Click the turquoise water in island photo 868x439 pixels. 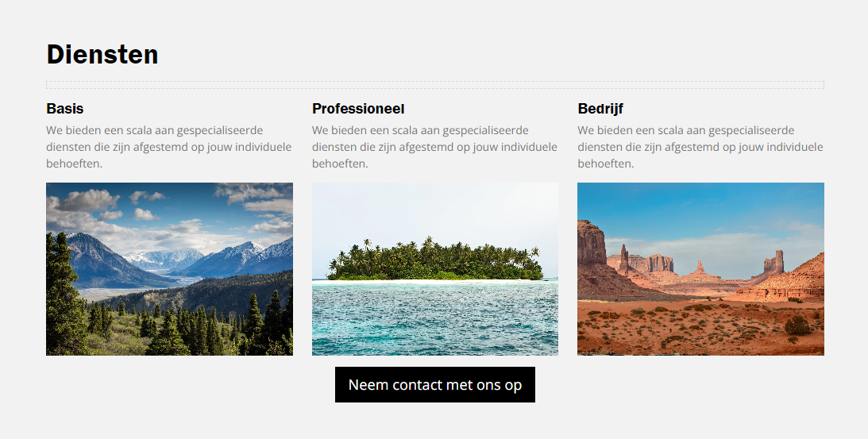tap(435, 318)
